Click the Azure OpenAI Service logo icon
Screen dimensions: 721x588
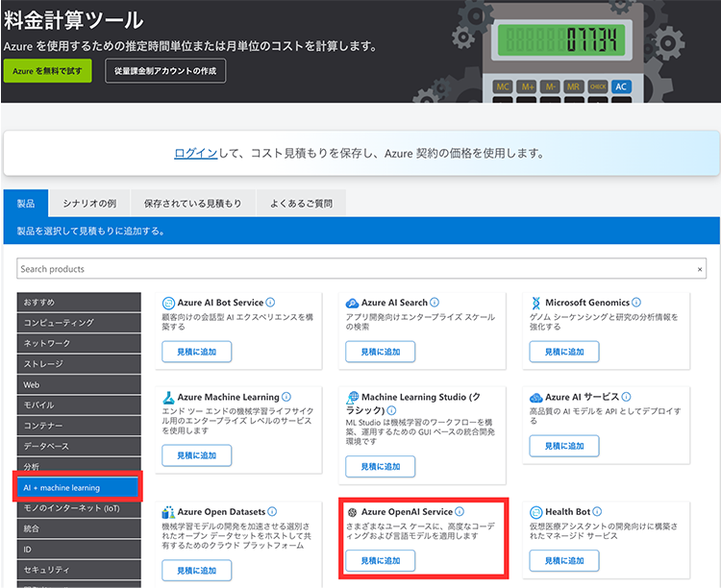(x=352, y=512)
